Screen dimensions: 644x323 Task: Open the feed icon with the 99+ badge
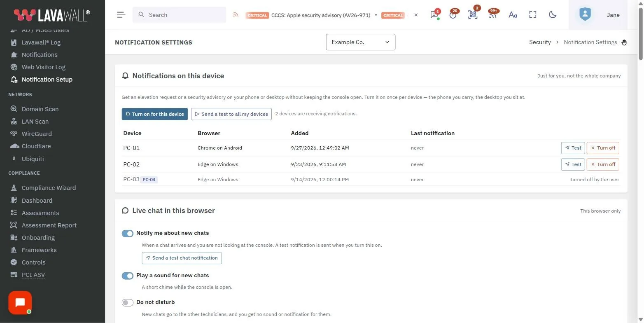pos(492,14)
